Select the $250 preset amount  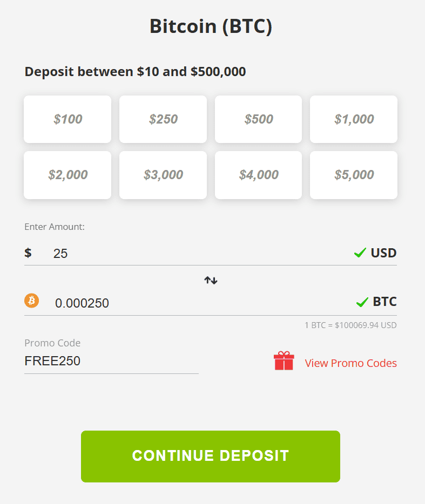(163, 119)
